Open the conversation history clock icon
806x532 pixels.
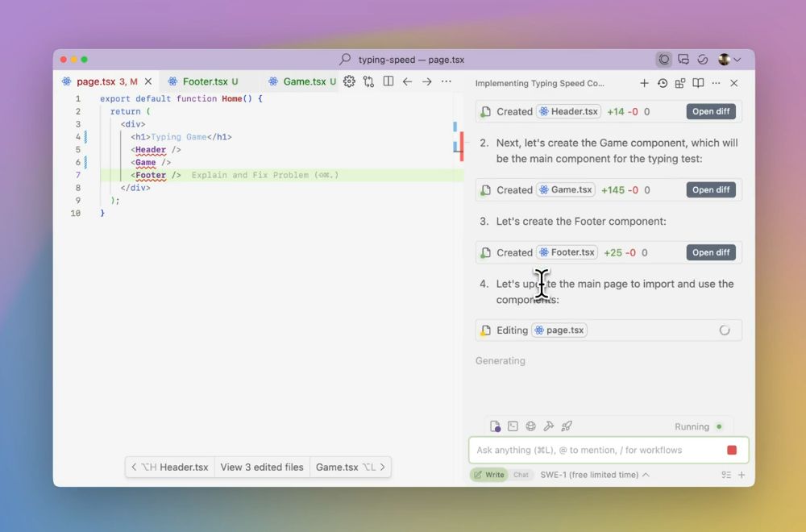pos(663,83)
